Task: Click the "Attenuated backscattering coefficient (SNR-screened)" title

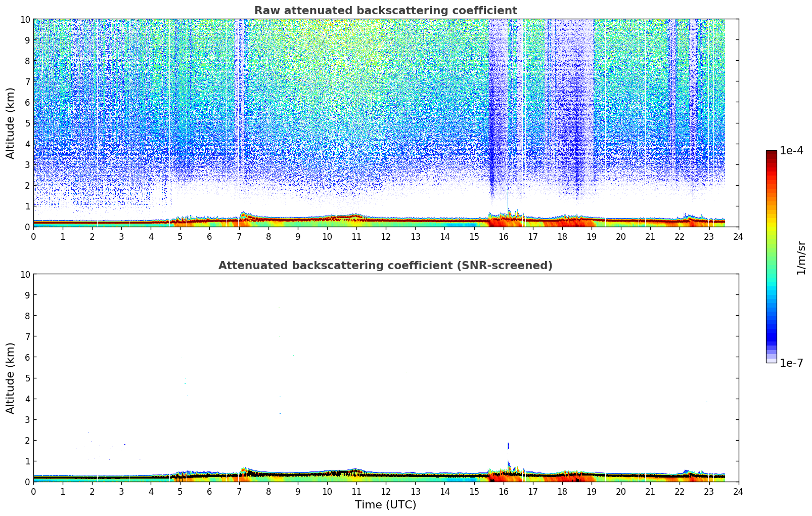Action: click(x=385, y=266)
